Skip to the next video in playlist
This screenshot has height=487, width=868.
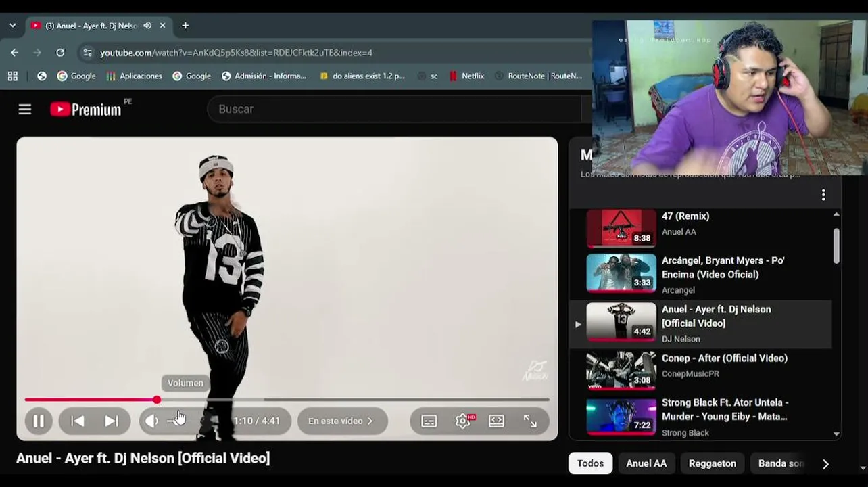point(112,421)
